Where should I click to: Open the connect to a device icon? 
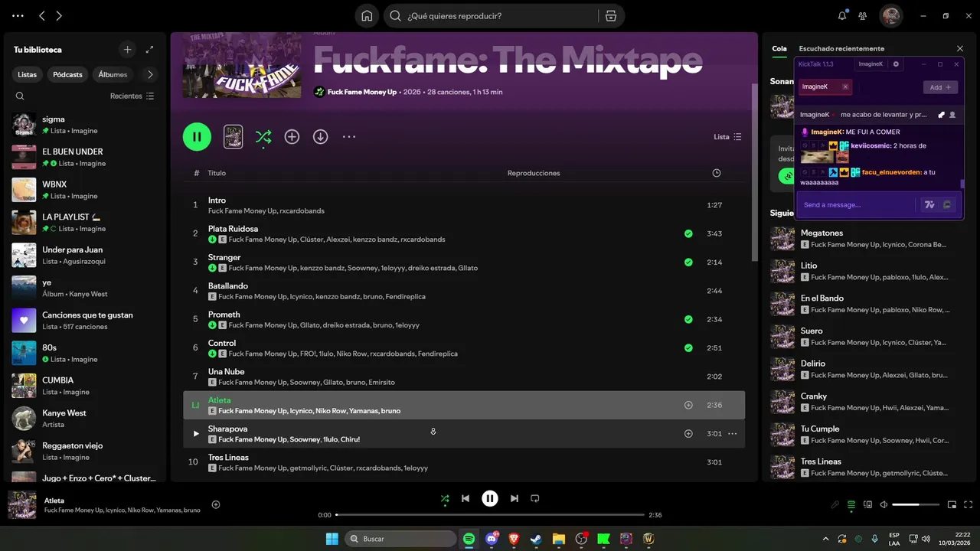867,505
